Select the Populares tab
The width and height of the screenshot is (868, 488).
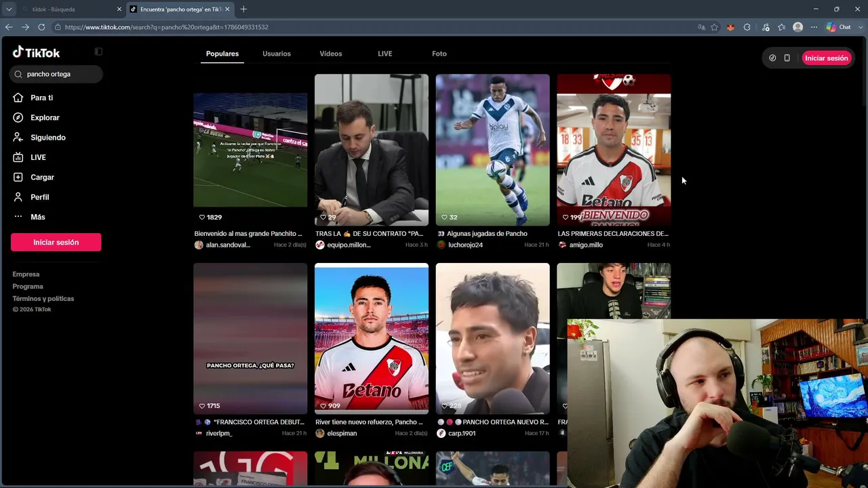pyautogui.click(x=222, y=54)
